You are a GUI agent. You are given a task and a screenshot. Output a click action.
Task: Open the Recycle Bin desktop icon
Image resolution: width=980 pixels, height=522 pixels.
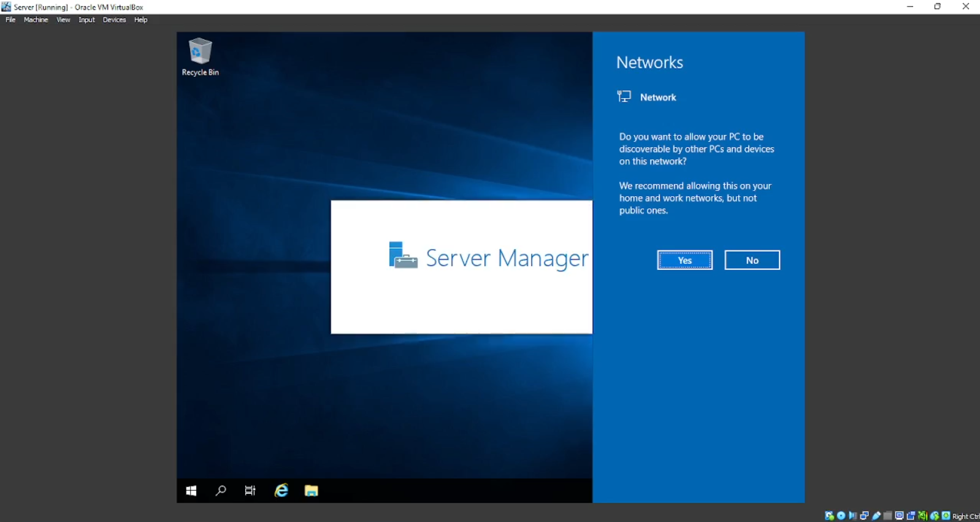click(x=200, y=56)
